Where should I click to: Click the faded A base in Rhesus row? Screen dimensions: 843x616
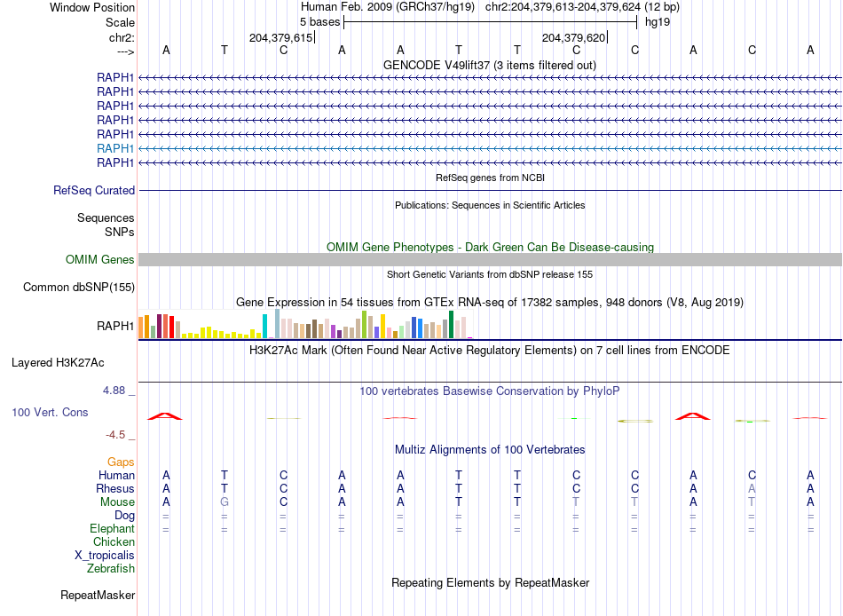coord(752,488)
